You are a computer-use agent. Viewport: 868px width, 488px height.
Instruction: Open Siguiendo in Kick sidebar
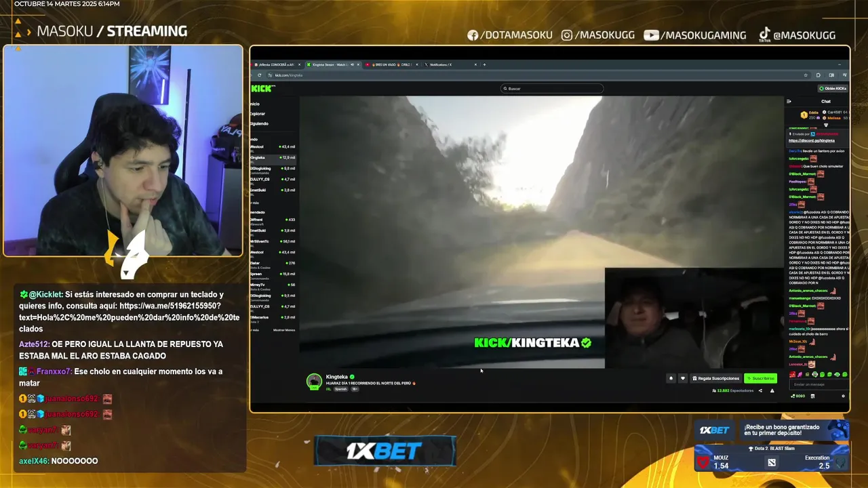coord(259,123)
